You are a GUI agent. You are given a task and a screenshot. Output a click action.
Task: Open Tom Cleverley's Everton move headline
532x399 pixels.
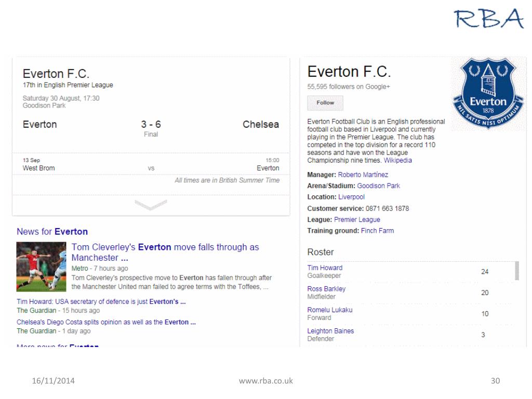pos(165,252)
